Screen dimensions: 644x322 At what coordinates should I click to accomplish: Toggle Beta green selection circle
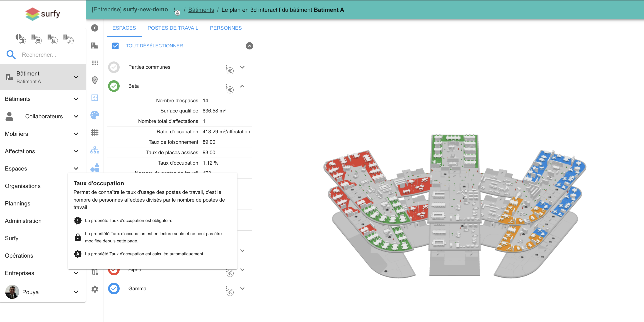(x=114, y=86)
